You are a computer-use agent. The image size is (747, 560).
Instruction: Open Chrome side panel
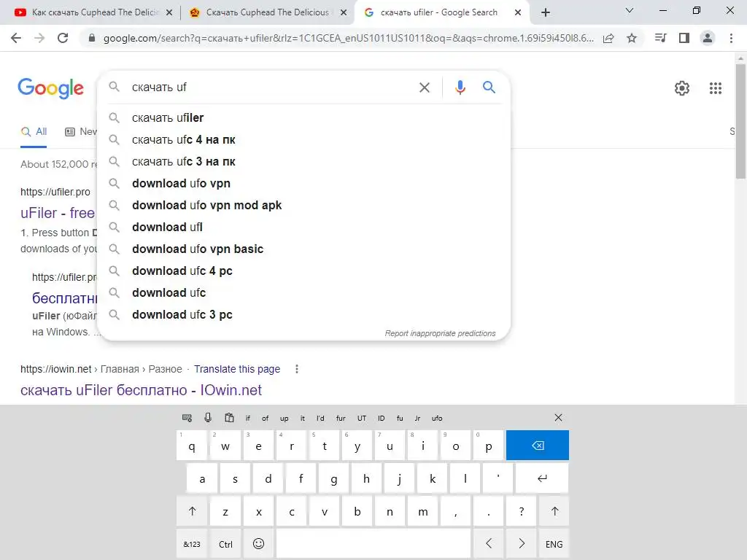coord(684,38)
